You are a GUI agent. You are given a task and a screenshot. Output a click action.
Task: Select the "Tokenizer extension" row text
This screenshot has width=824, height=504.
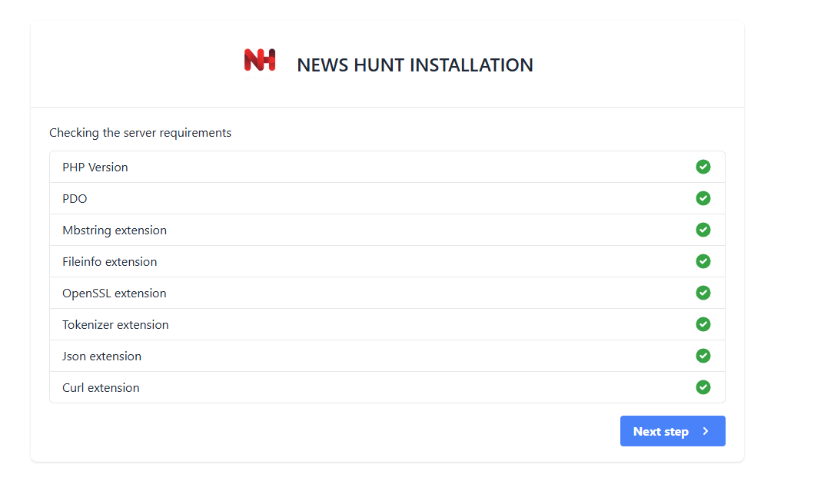[115, 324]
